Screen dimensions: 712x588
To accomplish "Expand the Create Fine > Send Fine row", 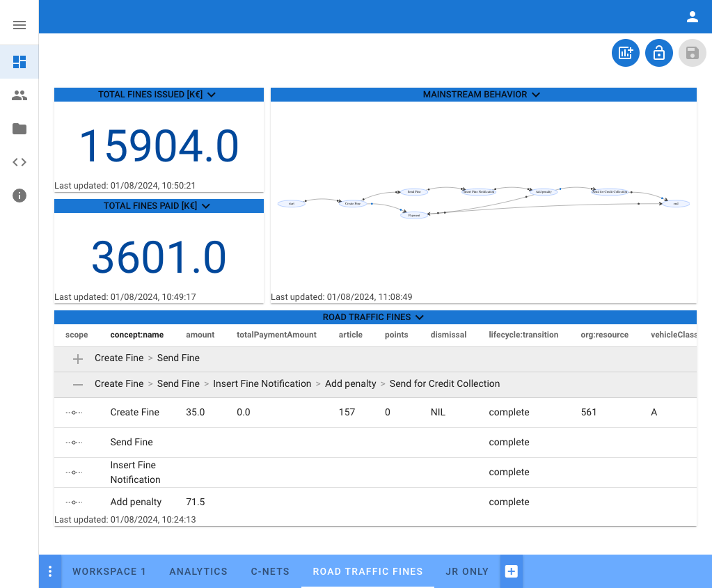I will coord(78,358).
